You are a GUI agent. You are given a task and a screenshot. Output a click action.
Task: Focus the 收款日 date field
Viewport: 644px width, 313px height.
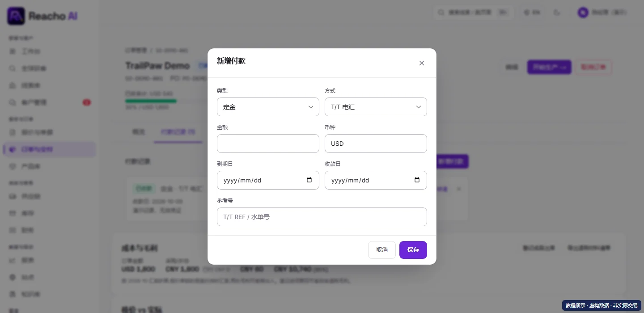tap(376, 180)
